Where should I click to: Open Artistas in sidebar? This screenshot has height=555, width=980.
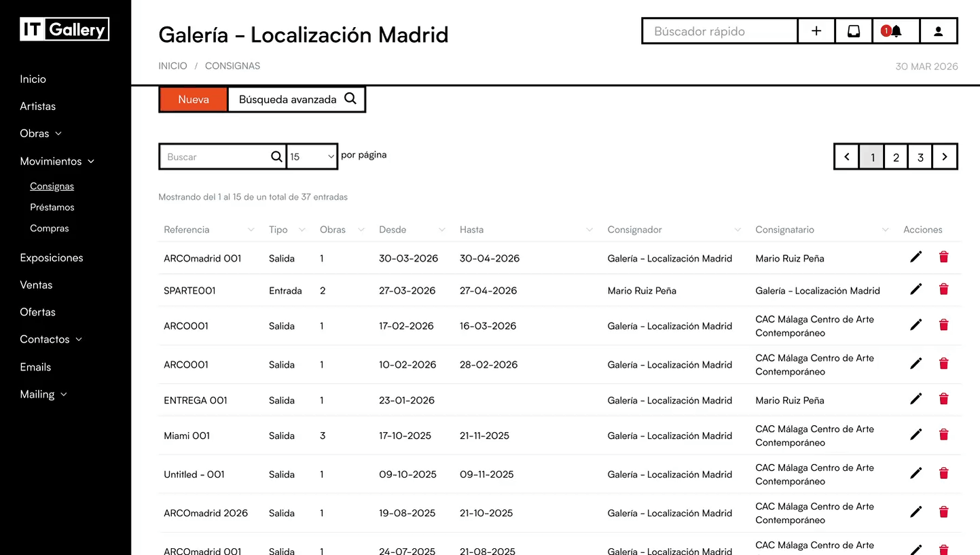point(38,106)
